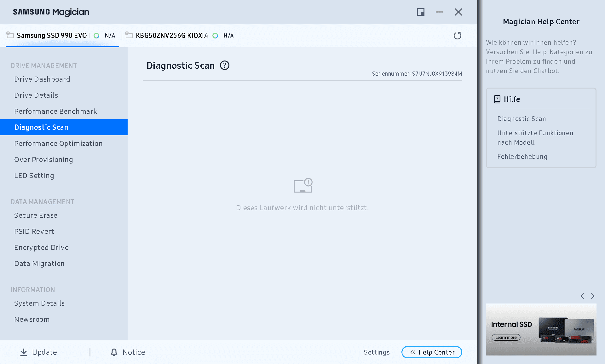
Task: Open Settings
Action: click(377, 352)
